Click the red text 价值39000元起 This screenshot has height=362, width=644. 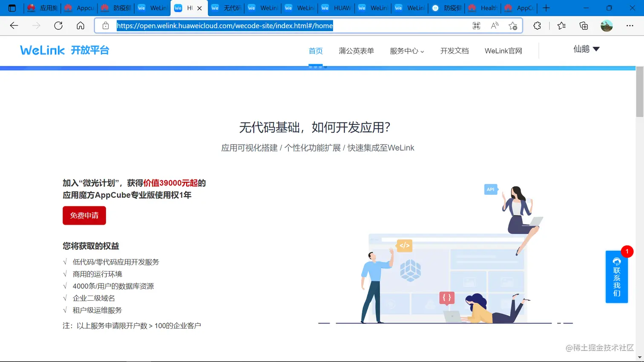pyautogui.click(x=170, y=183)
